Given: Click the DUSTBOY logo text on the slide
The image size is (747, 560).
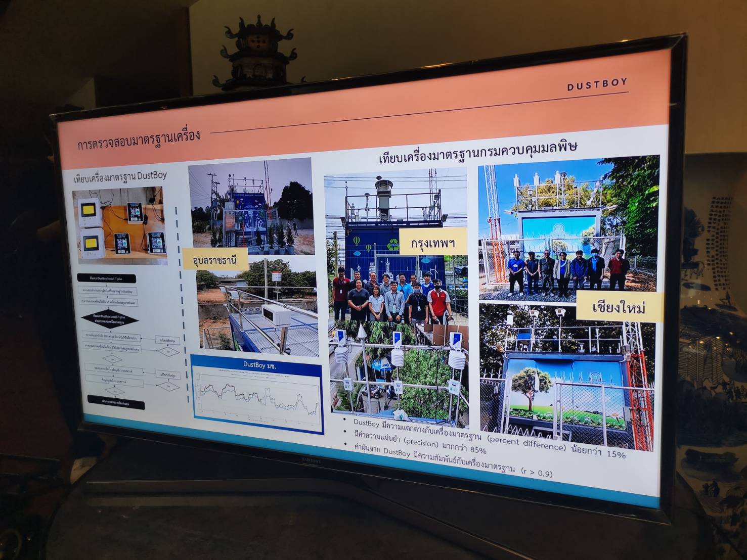Looking at the screenshot, I should tap(597, 84).
